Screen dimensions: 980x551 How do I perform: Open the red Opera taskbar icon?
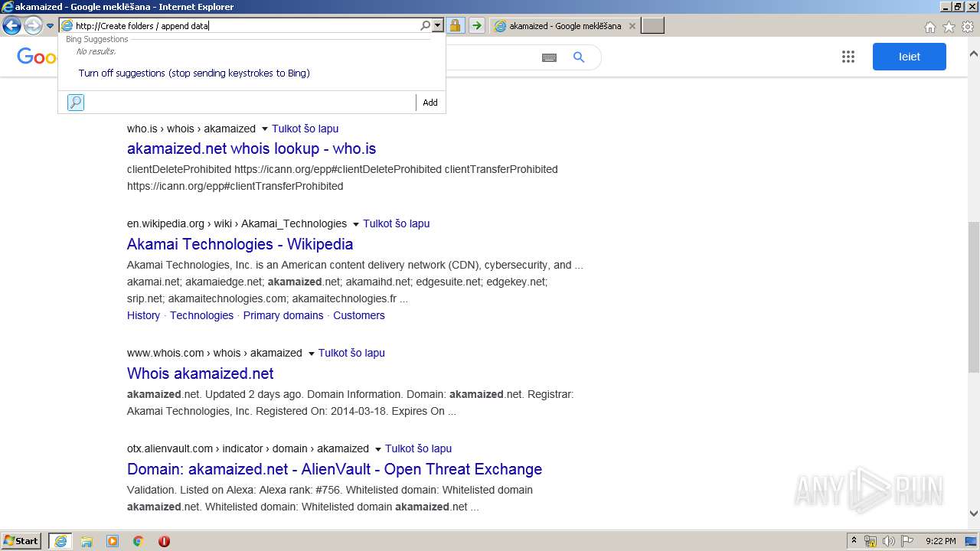tap(164, 541)
